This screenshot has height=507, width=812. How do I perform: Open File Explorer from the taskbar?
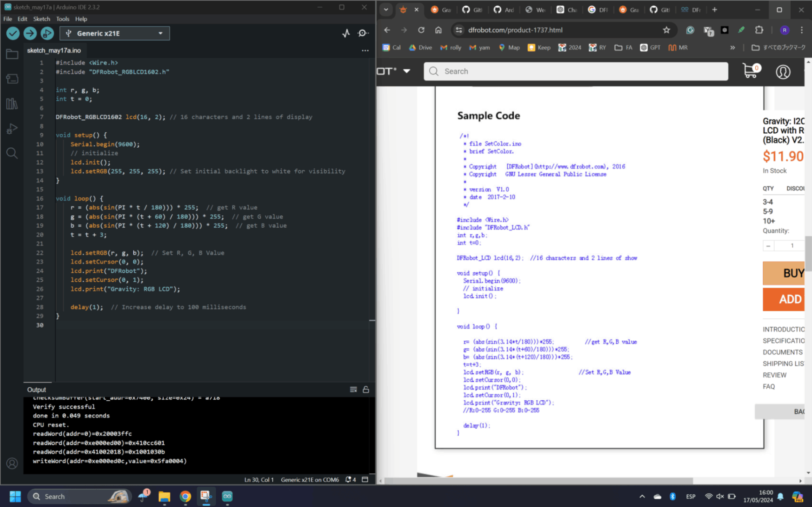(164, 496)
